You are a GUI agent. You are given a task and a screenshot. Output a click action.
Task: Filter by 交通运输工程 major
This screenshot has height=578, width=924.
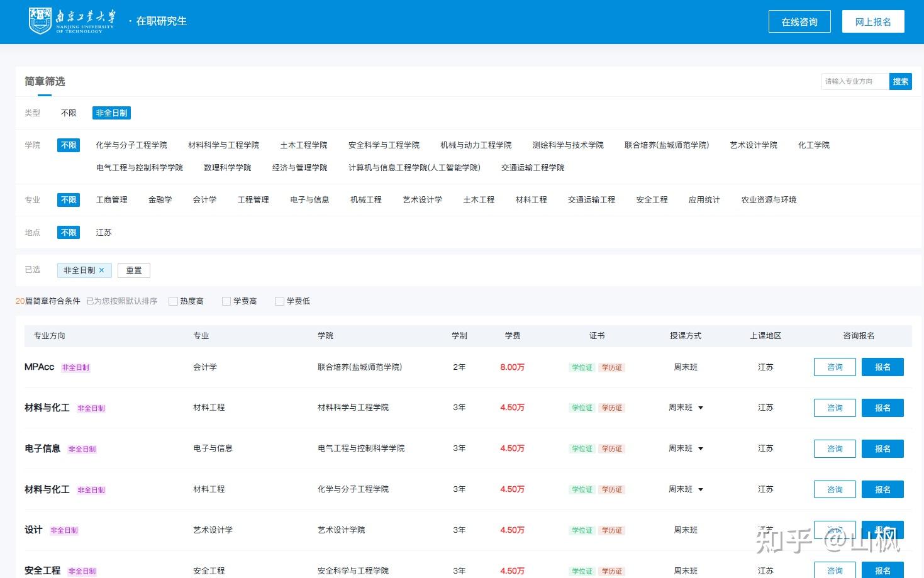point(592,200)
